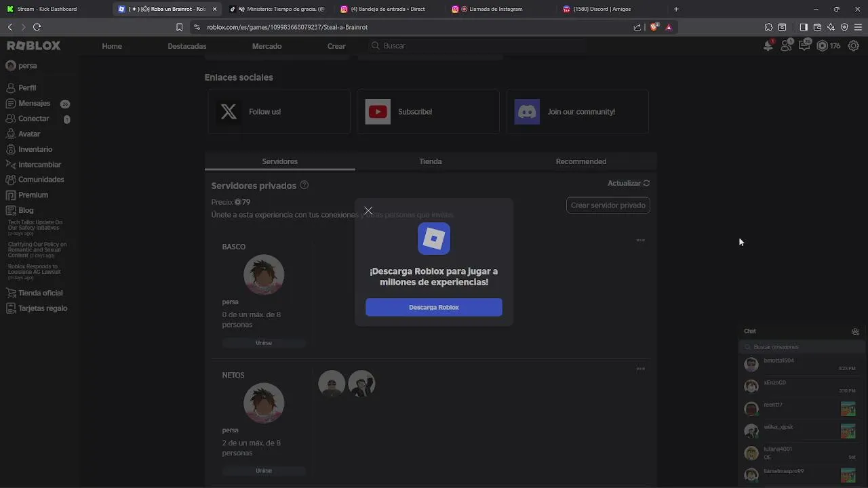Open Crear in top navigation

(x=336, y=46)
